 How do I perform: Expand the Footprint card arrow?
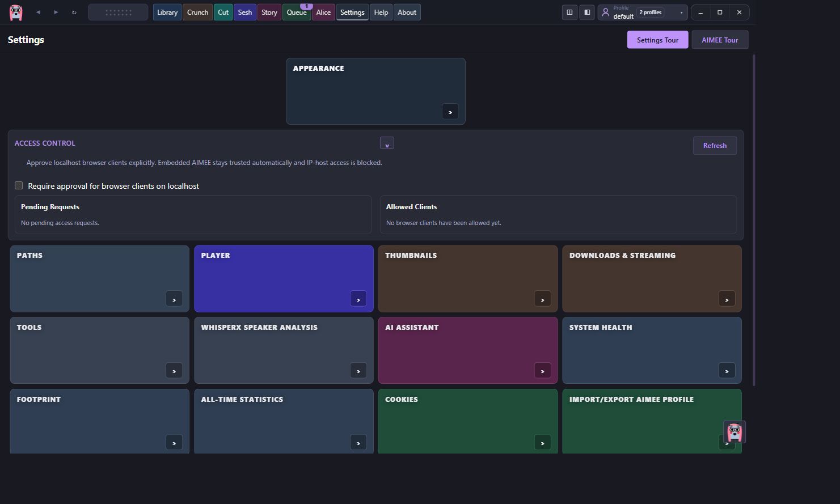click(x=174, y=443)
